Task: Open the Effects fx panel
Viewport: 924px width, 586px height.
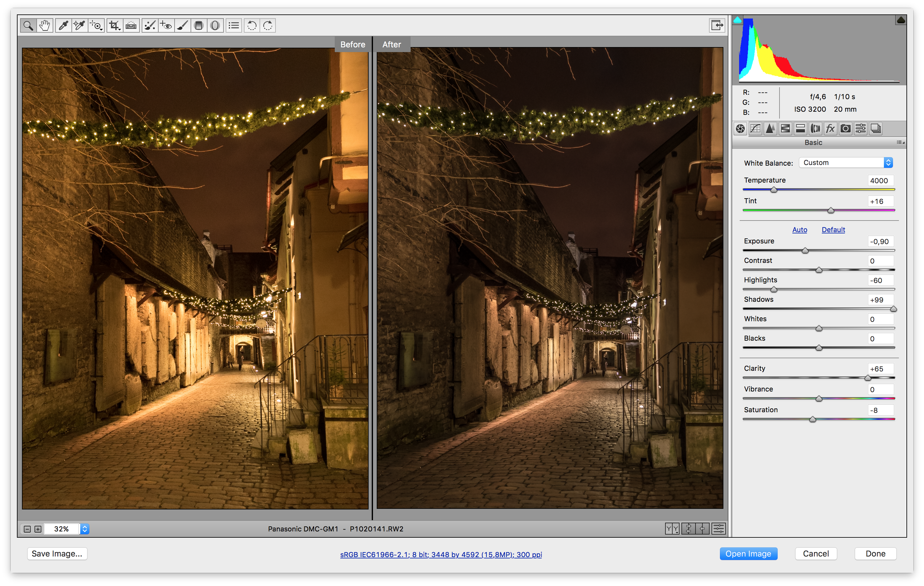Action: pos(830,129)
